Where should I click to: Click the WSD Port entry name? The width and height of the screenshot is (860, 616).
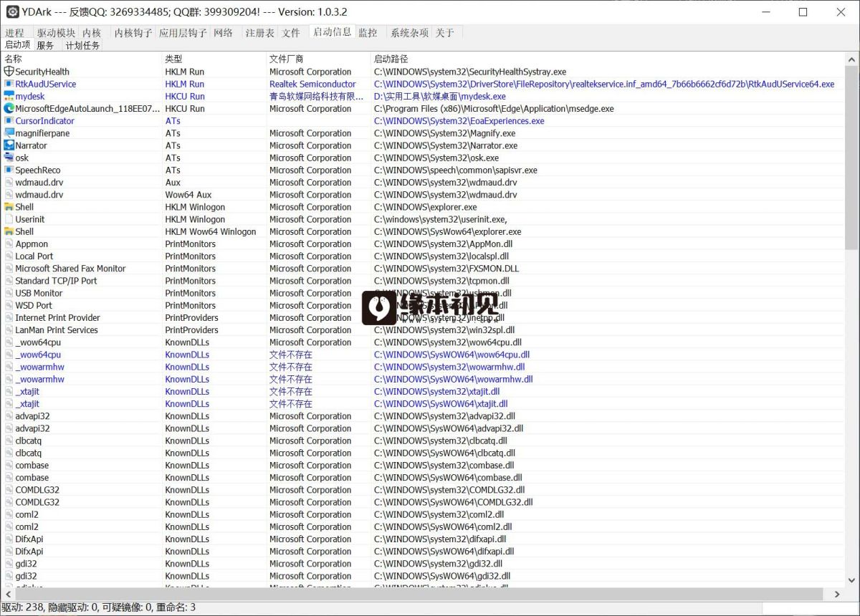(x=34, y=305)
